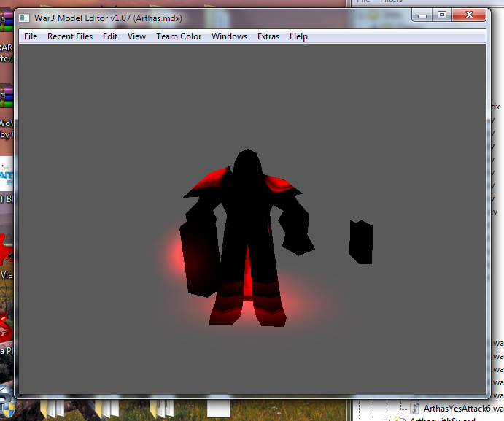The width and height of the screenshot is (504, 421).
Task: Close the War3 Model Editor window
Action: click(x=469, y=15)
